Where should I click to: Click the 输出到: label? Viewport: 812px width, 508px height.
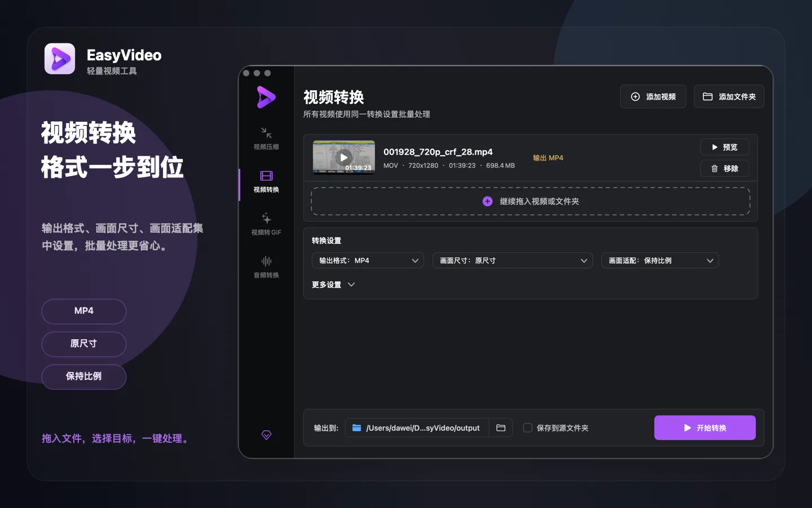[326, 428]
